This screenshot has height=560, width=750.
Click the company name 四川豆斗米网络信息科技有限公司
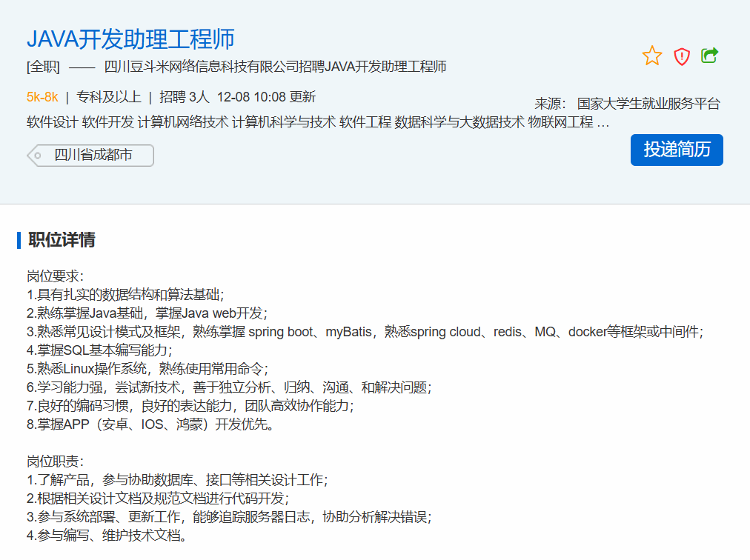point(201,67)
